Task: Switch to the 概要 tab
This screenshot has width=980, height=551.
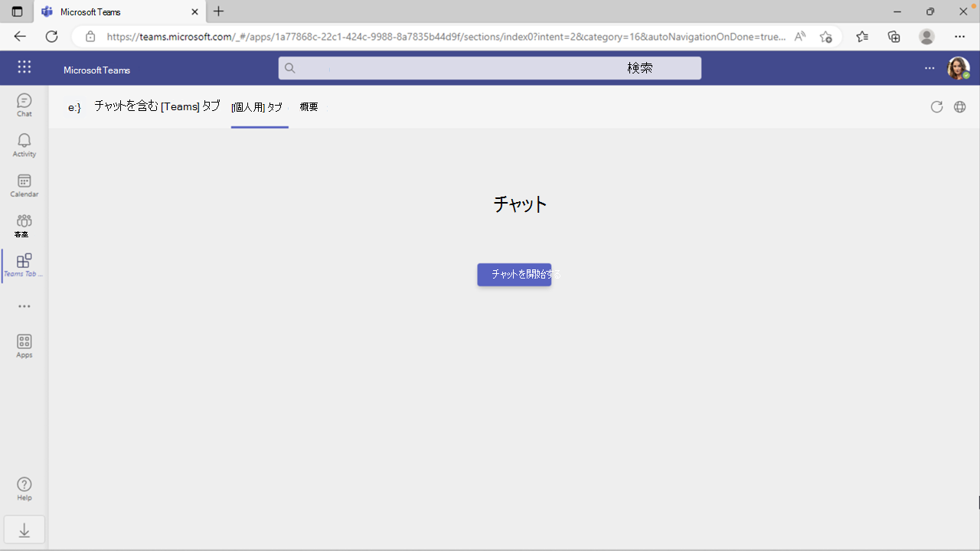Action: [x=309, y=107]
